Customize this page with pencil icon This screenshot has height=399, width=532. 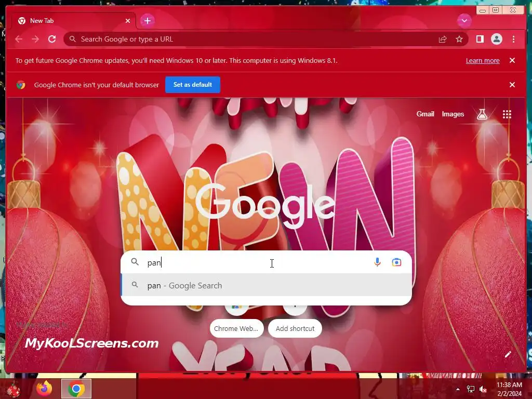point(508,354)
